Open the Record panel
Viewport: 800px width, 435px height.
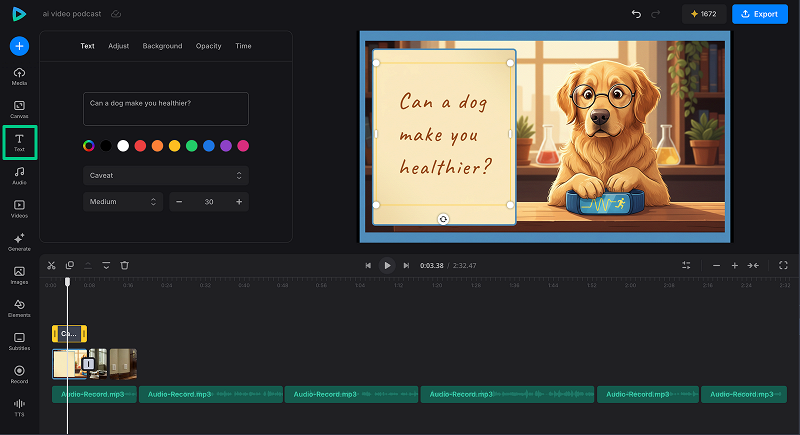[19, 374]
